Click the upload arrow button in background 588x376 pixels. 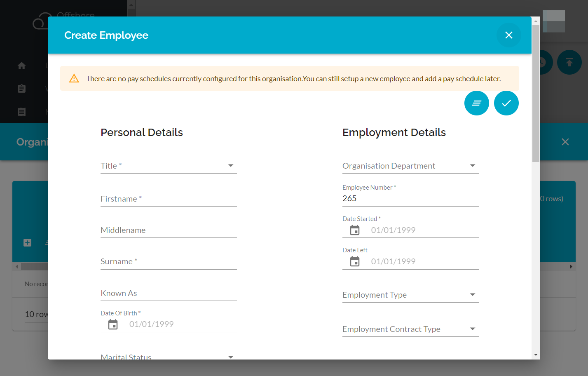tap(569, 62)
